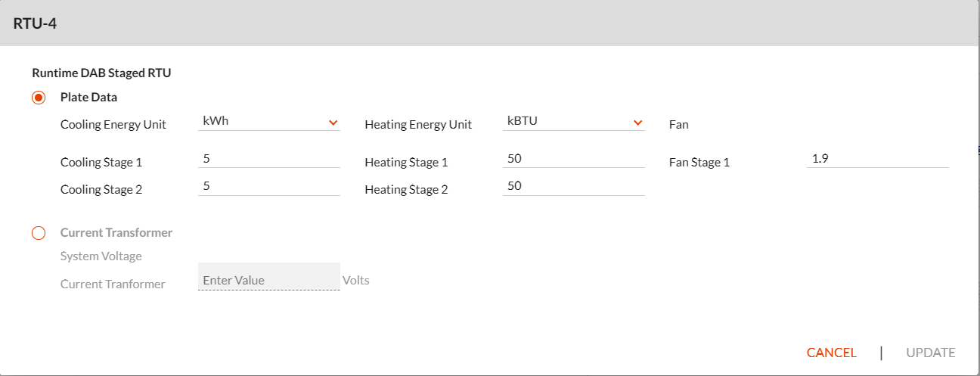The width and height of the screenshot is (980, 376).
Task: Click the Cooling Energy Unit label
Action: 113,125
